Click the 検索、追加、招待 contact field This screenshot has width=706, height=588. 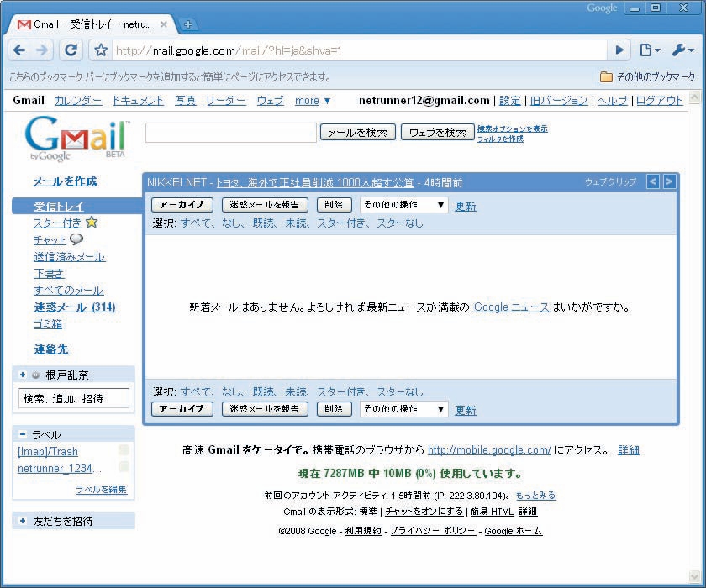point(74,399)
